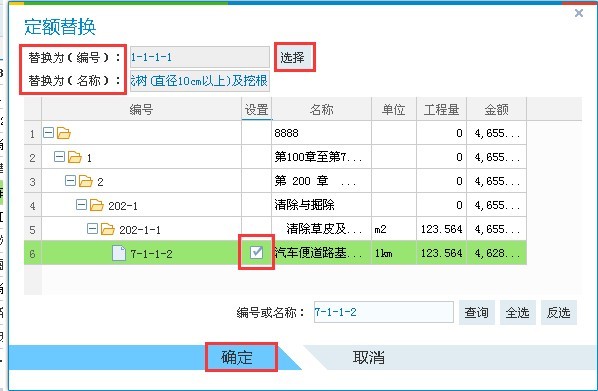Click the document icon of 7-1-1-2
The height and width of the screenshot is (391, 598).
[119, 253]
